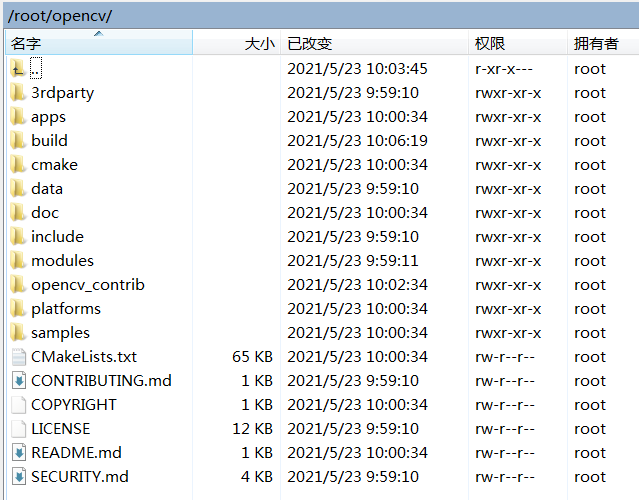The image size is (639, 500).
Task: Select the CONTRIBUTING.md file name
Action: tap(101, 381)
